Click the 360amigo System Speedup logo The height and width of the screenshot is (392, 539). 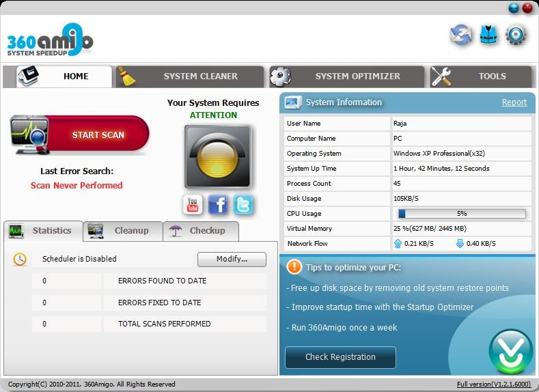pos(50,40)
